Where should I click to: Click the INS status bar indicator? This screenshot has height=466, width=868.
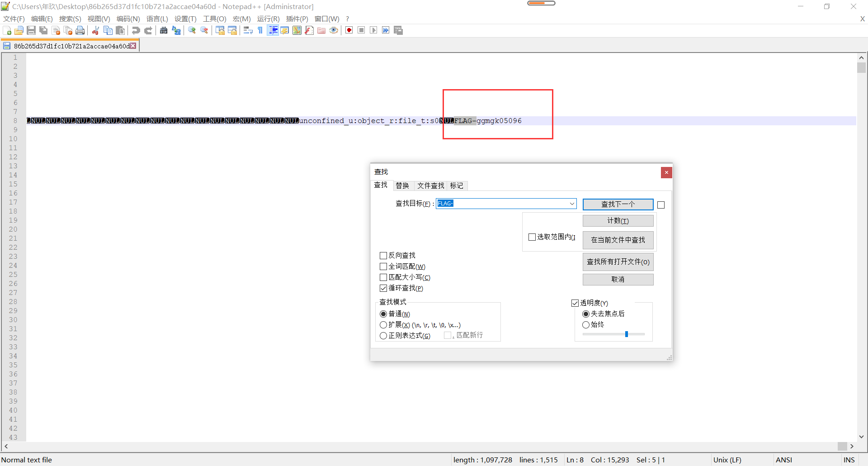coord(849,460)
